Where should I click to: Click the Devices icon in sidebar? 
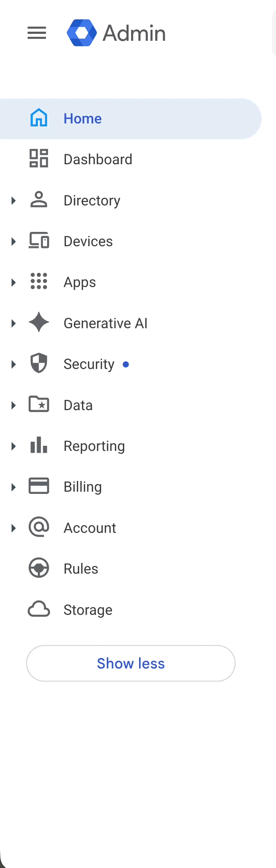coord(39,241)
